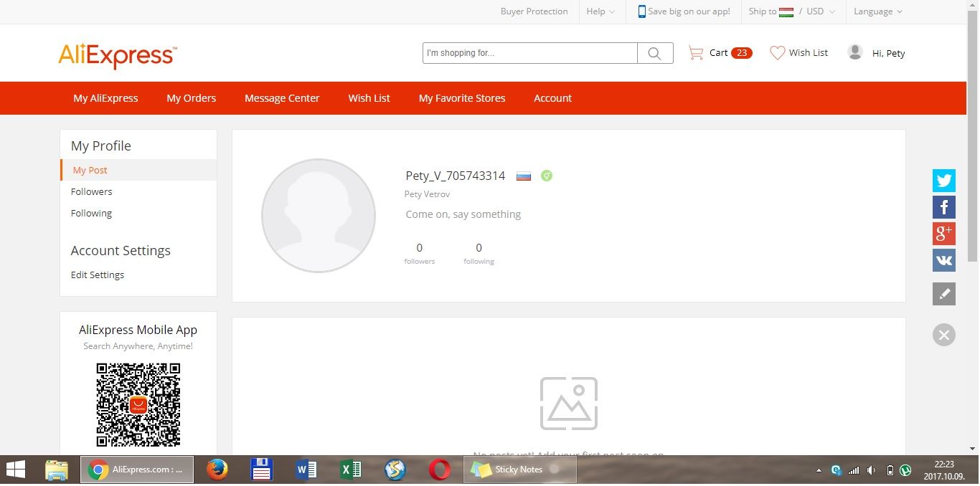Click the Chrome AliExpress.com taskbar button
This screenshot has height=486, width=980.
coord(136,470)
